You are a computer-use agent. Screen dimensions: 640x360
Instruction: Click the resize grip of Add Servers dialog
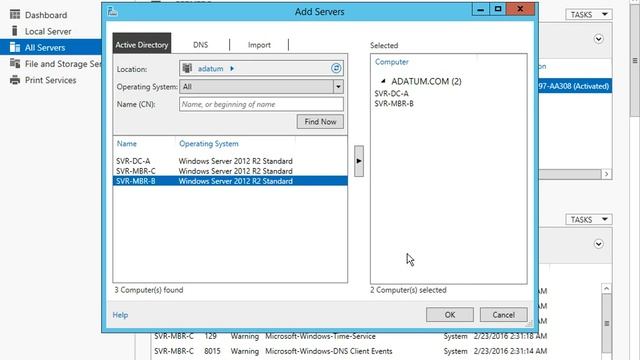click(529, 324)
